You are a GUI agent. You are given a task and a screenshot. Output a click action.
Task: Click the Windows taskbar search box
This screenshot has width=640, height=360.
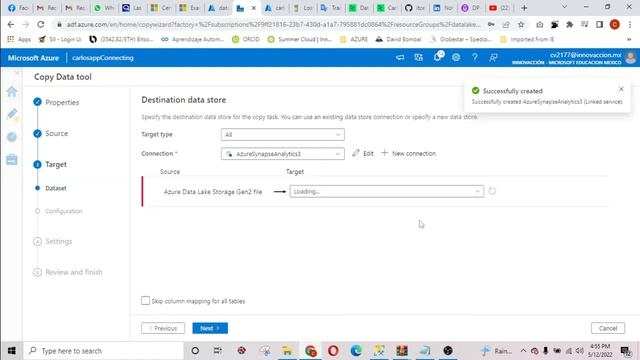(103, 351)
